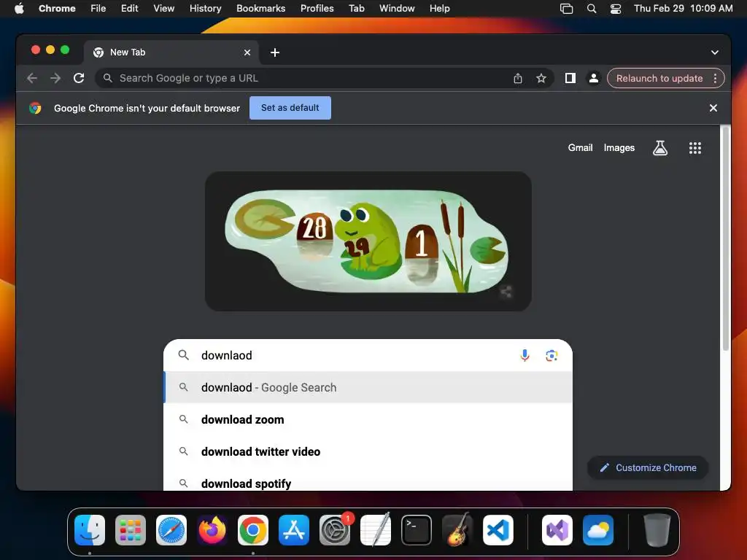Expand the tab search chevron
Viewport: 747px width, 560px height.
(x=715, y=52)
